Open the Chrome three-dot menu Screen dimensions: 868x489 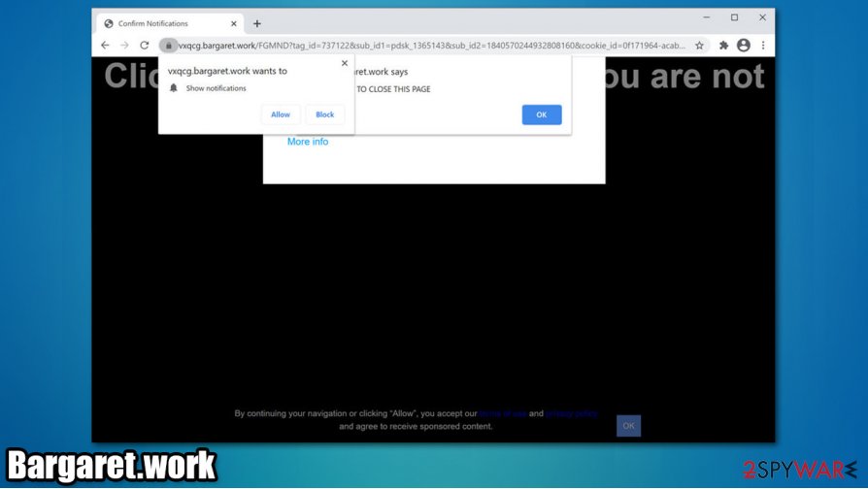[763, 46]
